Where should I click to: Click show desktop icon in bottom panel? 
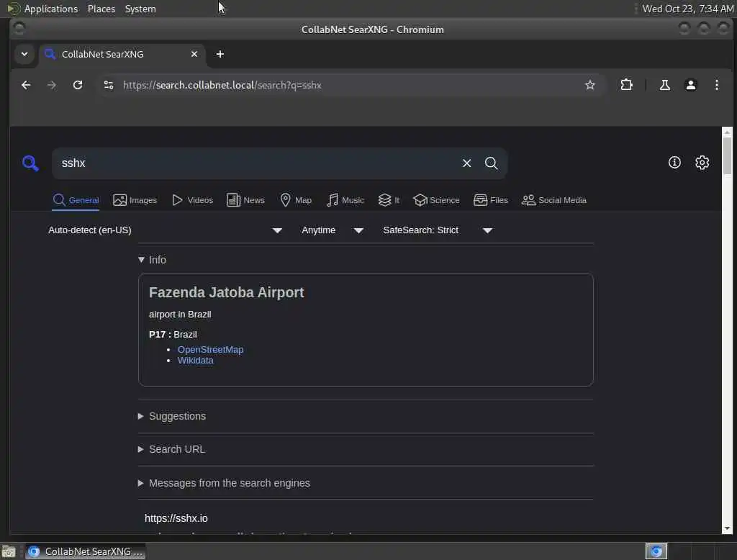(x=9, y=551)
